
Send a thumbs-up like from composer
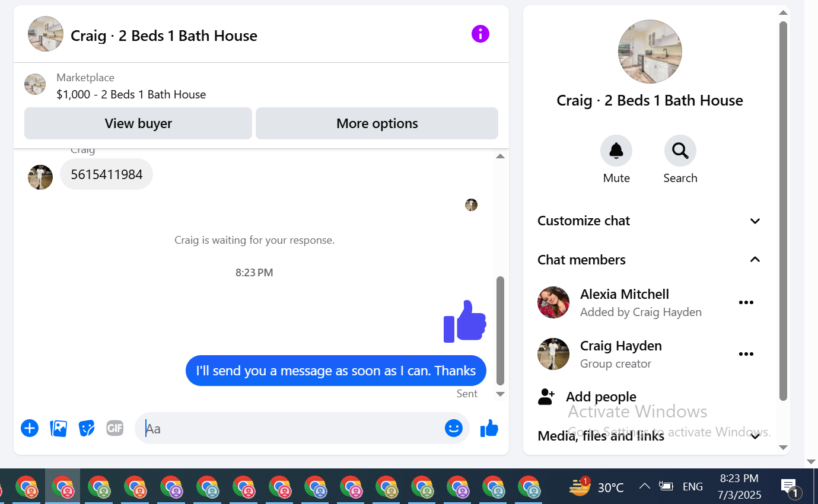[x=489, y=428]
